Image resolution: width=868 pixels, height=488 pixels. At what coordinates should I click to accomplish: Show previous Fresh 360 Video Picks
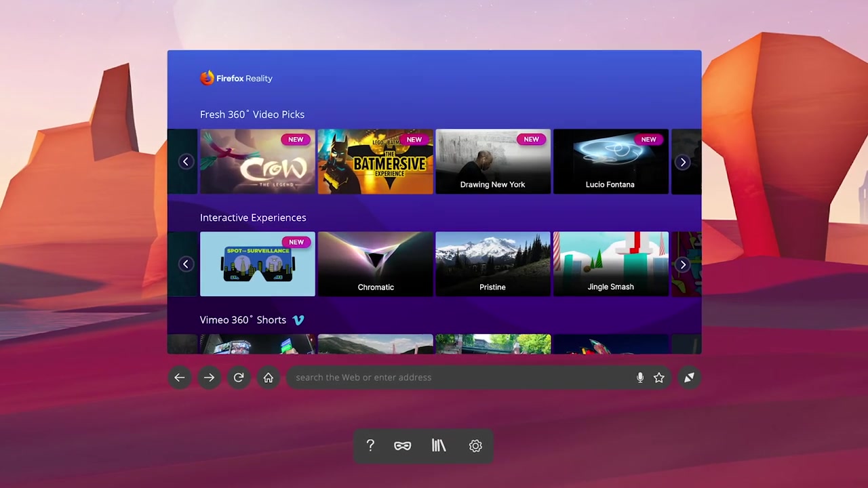[186, 161]
